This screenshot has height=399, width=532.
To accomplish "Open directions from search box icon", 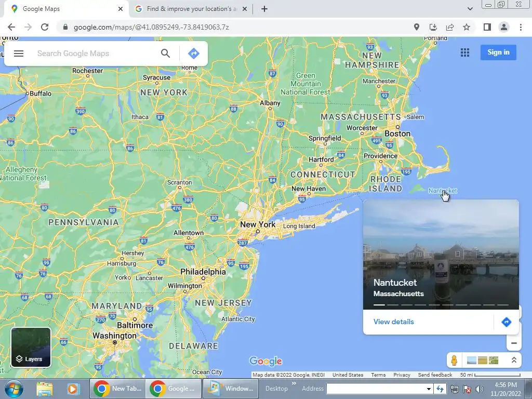I will (194, 54).
